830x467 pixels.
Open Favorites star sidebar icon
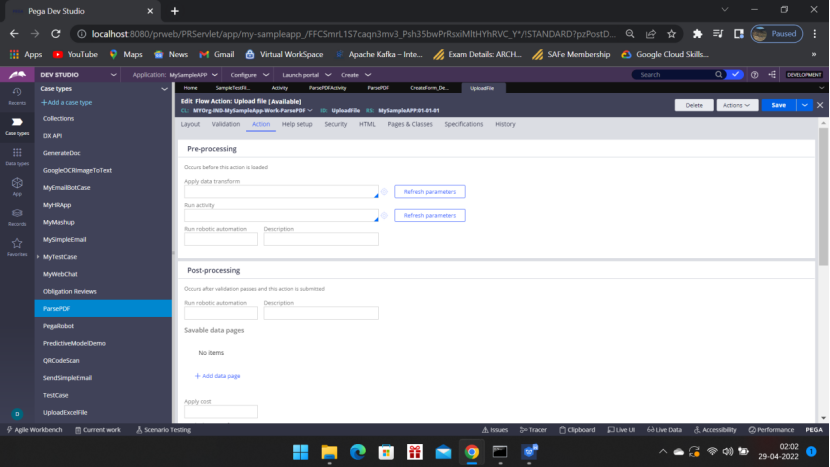pyautogui.click(x=17, y=247)
